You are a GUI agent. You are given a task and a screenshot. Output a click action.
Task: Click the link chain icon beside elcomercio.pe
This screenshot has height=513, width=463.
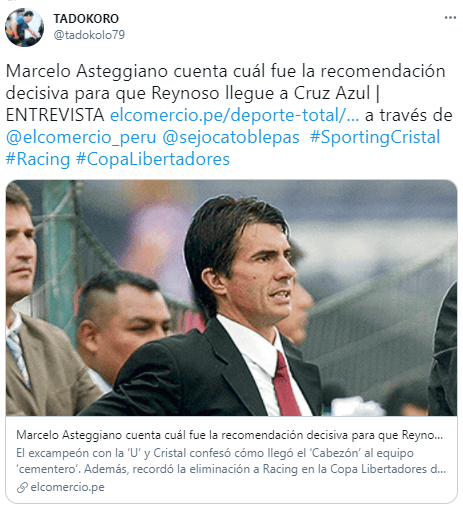click(x=22, y=488)
